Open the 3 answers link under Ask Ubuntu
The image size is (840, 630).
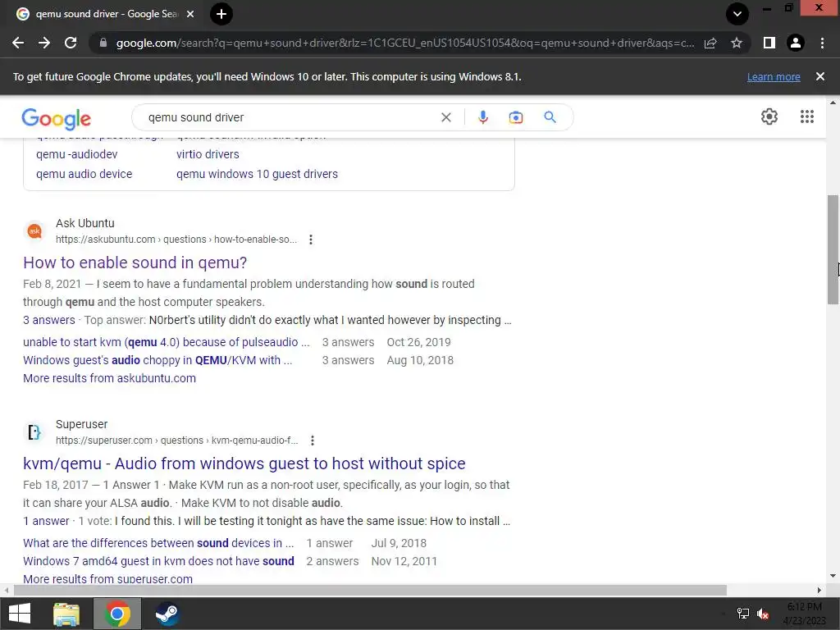pos(48,320)
